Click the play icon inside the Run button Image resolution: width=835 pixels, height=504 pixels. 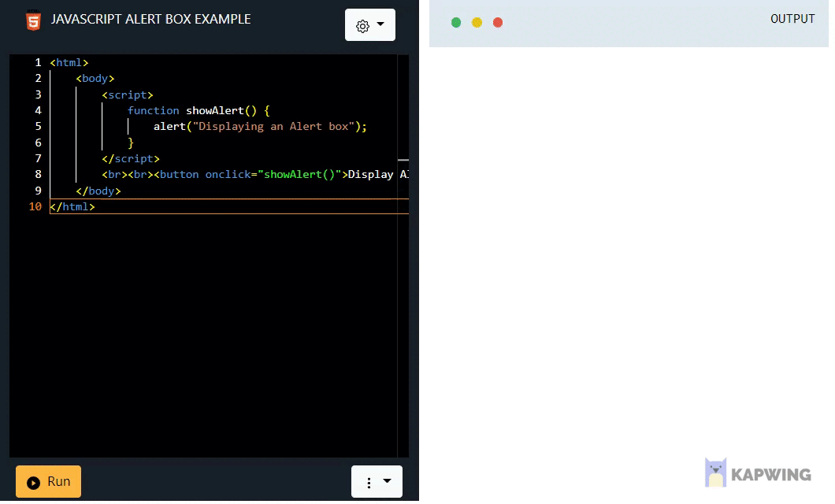34,481
